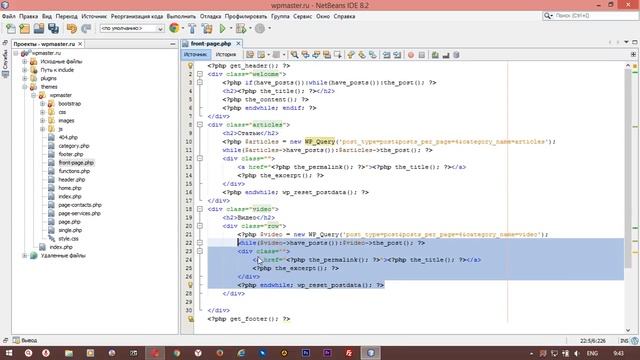
Task: Undo the last edit via toolbar arrow
Action: (72, 29)
